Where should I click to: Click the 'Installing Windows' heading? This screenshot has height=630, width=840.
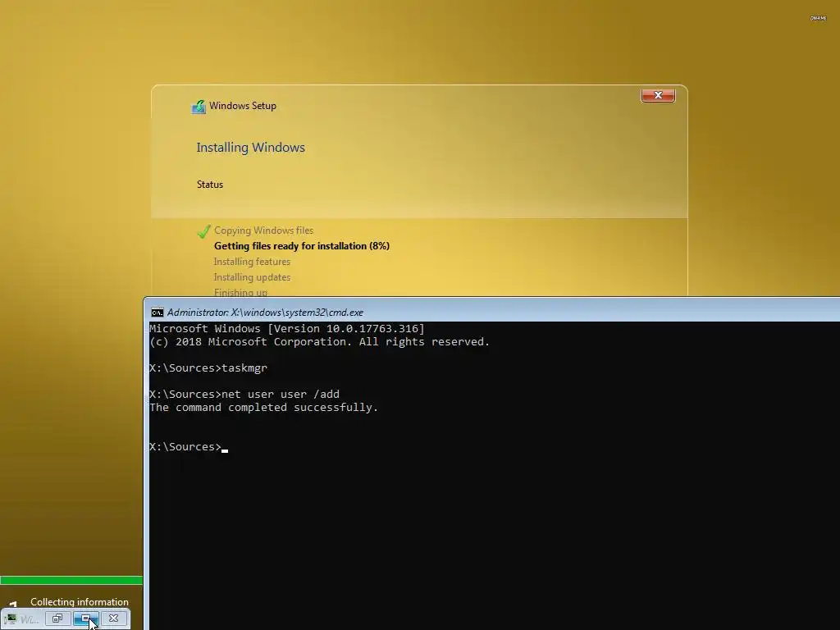[x=251, y=148]
